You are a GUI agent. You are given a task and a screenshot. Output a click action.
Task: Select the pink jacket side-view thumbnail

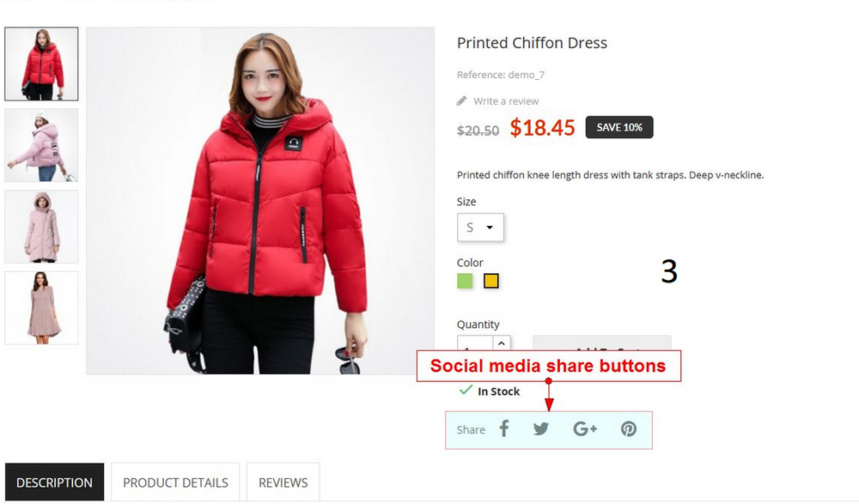[x=41, y=145]
